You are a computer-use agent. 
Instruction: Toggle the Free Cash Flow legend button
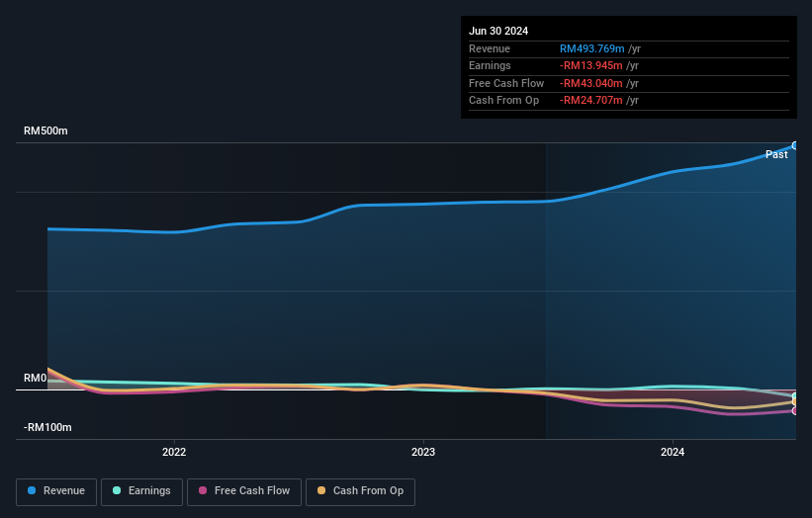pos(244,491)
